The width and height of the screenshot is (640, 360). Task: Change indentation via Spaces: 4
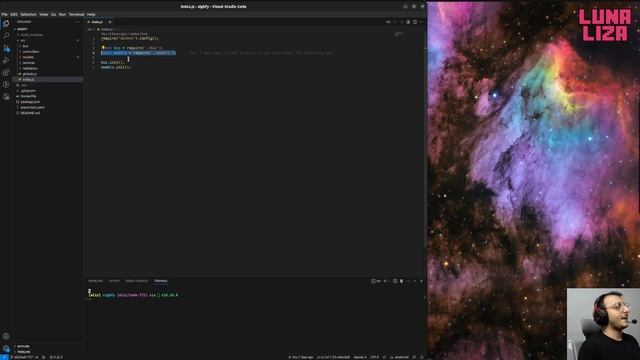click(x=360, y=357)
